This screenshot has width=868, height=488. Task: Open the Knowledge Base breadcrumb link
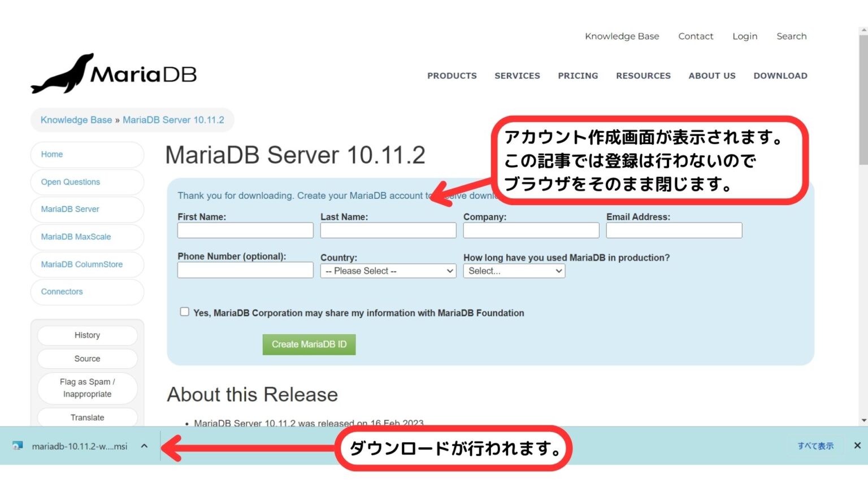point(75,120)
